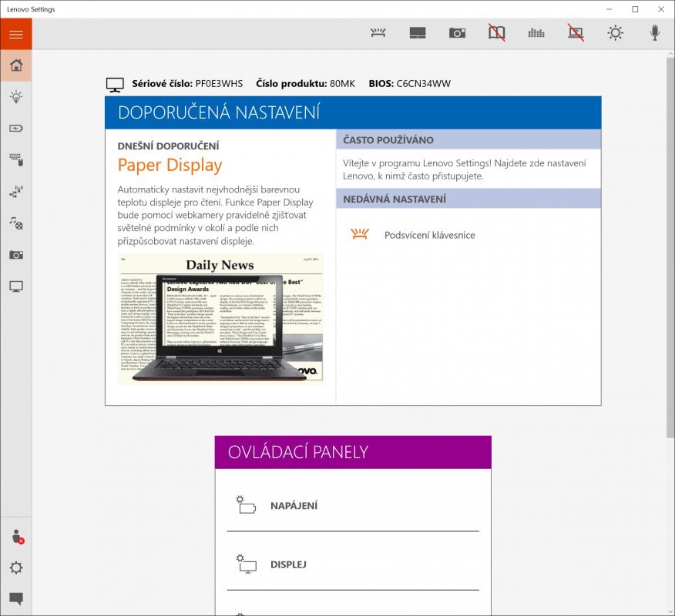Viewport: 675px width, 616px height.
Task: Click the brightness sun icon
Action: (x=616, y=33)
